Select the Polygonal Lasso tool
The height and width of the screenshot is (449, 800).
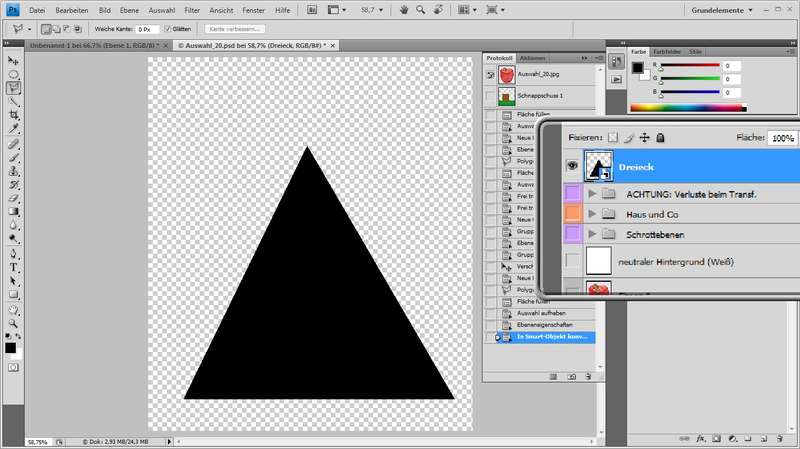tap(14, 88)
